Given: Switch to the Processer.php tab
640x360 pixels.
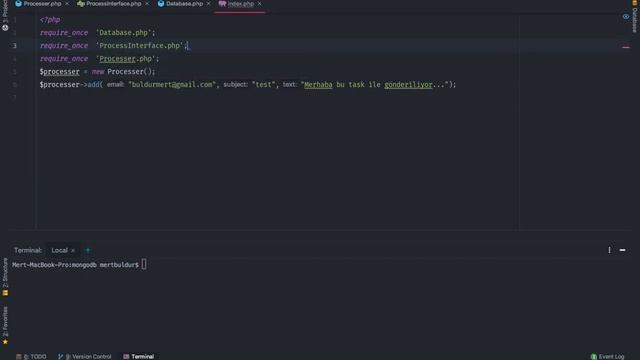Looking at the screenshot, I should point(42,4).
